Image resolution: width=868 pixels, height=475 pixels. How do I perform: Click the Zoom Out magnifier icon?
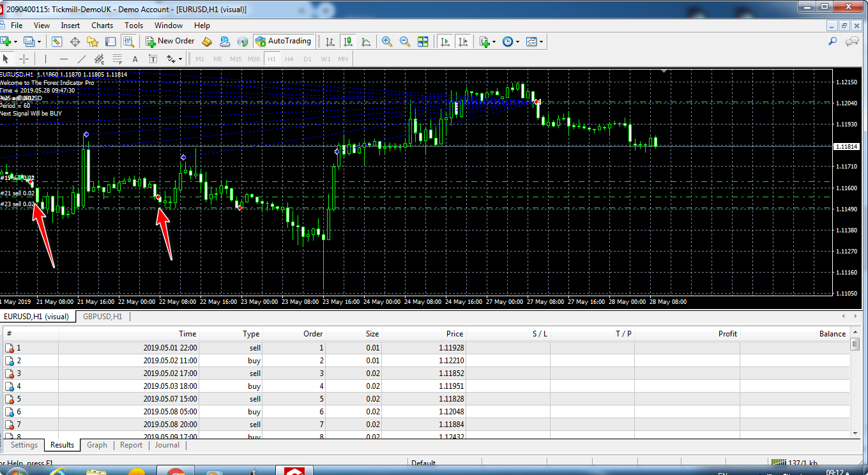(x=405, y=41)
